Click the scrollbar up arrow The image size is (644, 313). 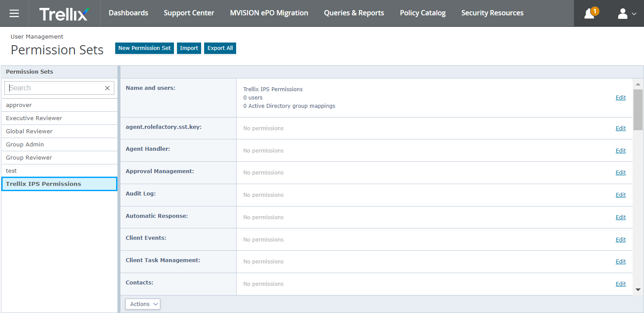point(638,84)
